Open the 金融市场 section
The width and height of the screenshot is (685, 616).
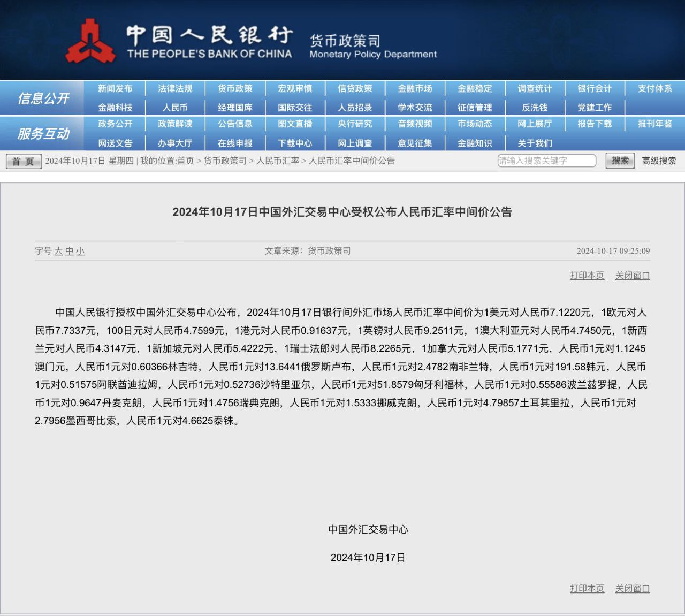[415, 89]
